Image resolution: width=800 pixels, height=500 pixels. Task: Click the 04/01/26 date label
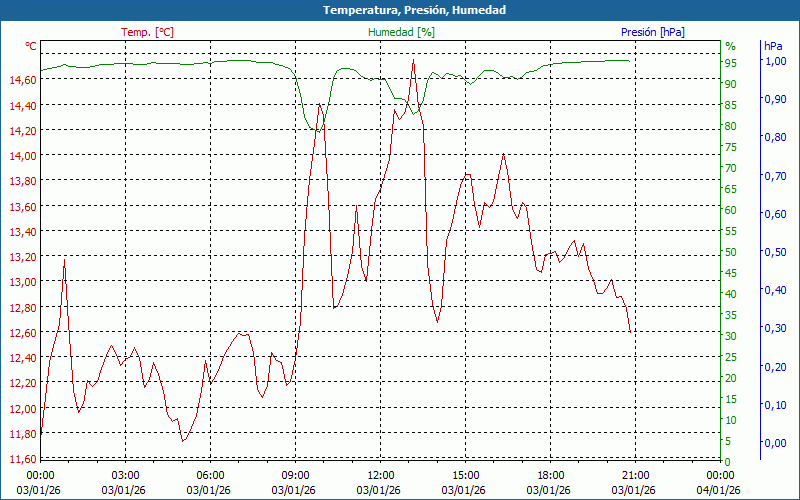[x=720, y=489]
